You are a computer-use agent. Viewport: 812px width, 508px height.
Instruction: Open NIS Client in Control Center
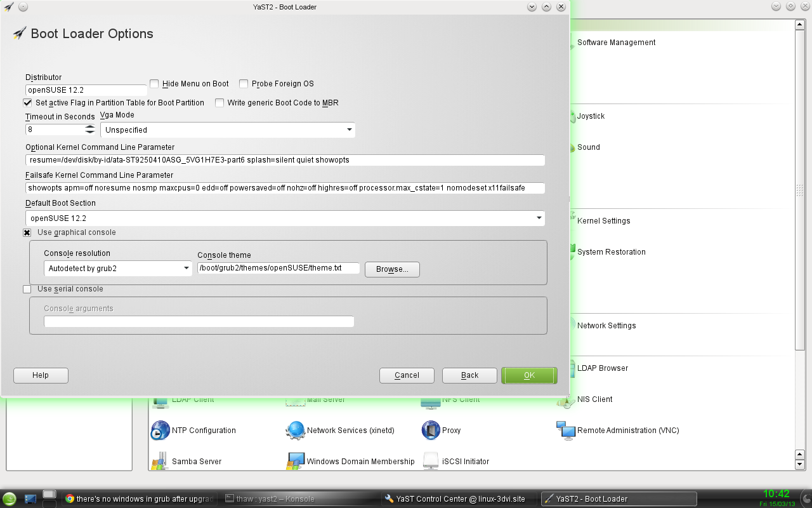point(594,399)
